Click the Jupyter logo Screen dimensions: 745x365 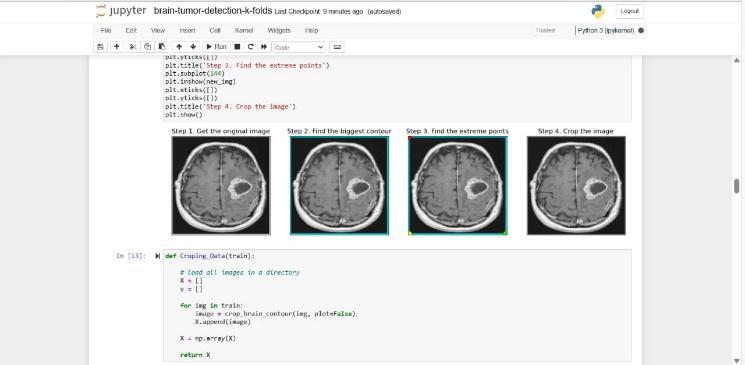(x=121, y=11)
